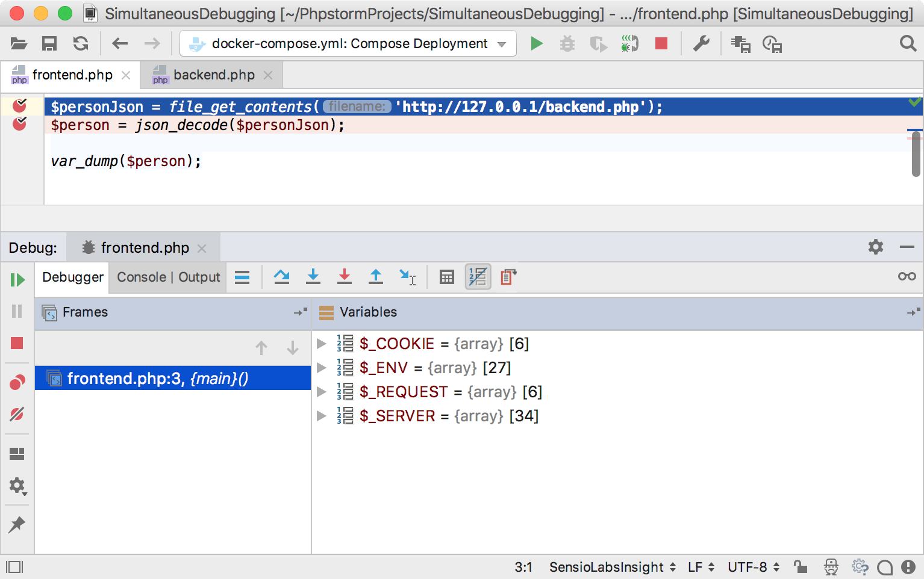Click the Resume Program green arrow
924x579 pixels.
click(17, 279)
